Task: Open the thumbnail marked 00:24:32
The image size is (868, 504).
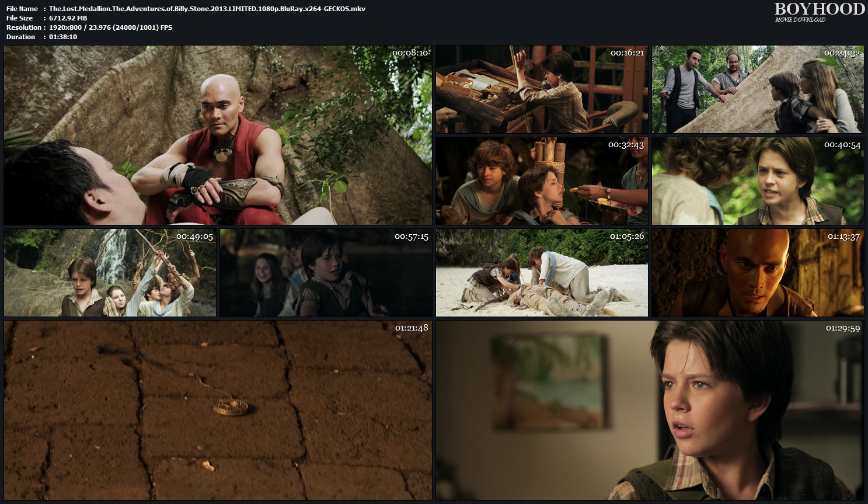Action: 757,89
